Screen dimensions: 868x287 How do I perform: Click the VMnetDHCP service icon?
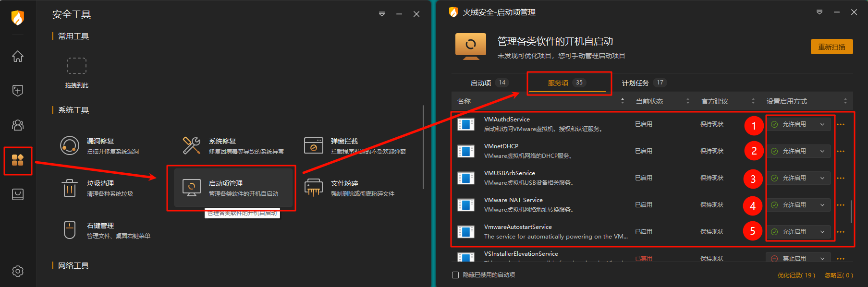tap(466, 152)
